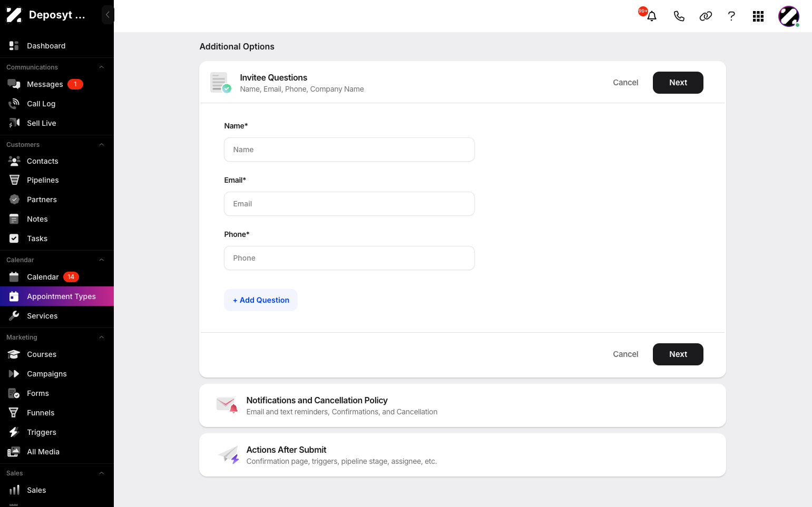Collapse the Customers section
The width and height of the screenshot is (812, 507).
[102, 145]
